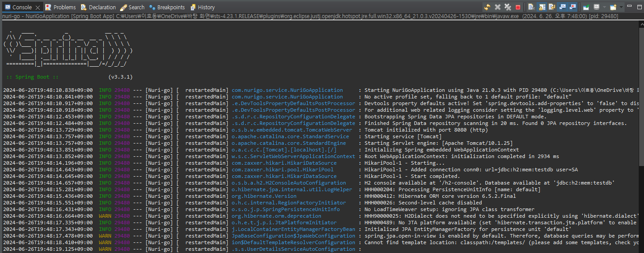Screen dimensions: 644x253
Task: Toggle show console on standard error change
Action: pos(572,7)
